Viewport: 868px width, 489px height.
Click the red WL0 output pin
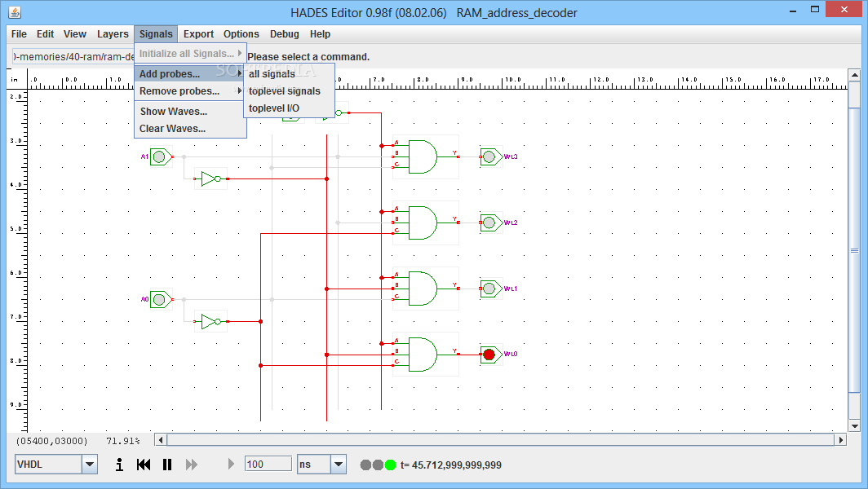490,355
